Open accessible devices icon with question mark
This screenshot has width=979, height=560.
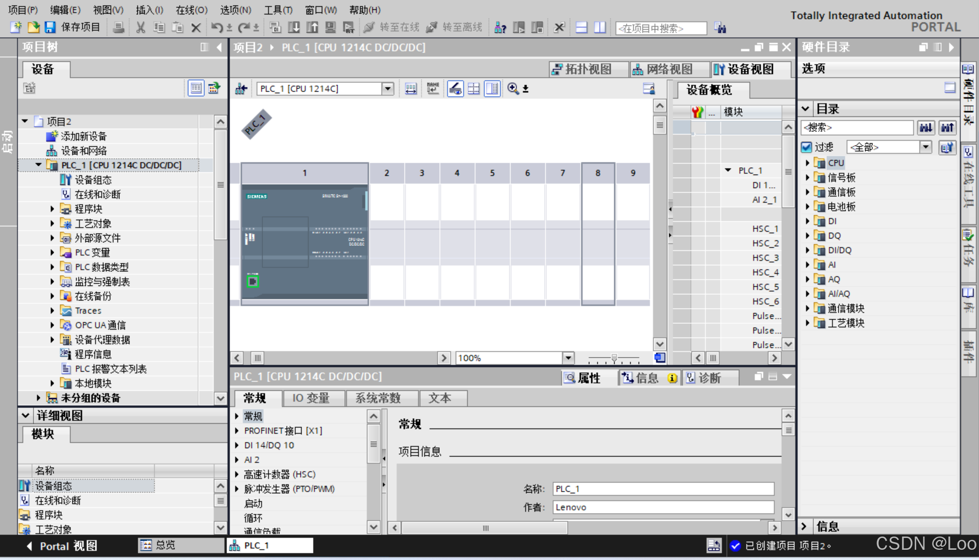pyautogui.click(x=500, y=28)
